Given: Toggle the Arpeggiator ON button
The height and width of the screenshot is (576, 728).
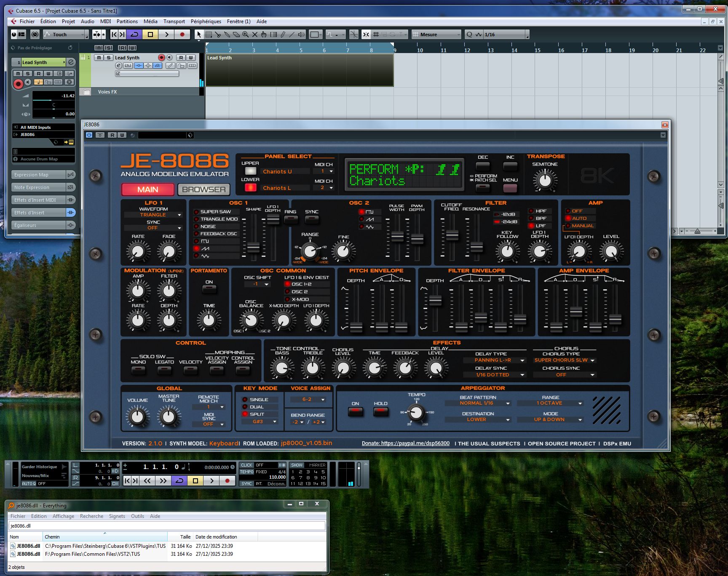Looking at the screenshot, I should coord(355,411).
